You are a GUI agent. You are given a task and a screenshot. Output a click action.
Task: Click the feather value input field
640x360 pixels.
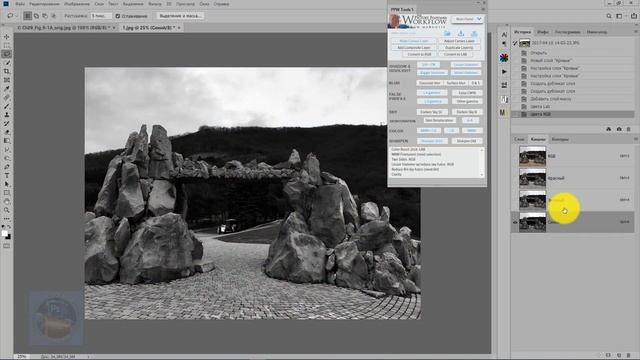point(101,16)
